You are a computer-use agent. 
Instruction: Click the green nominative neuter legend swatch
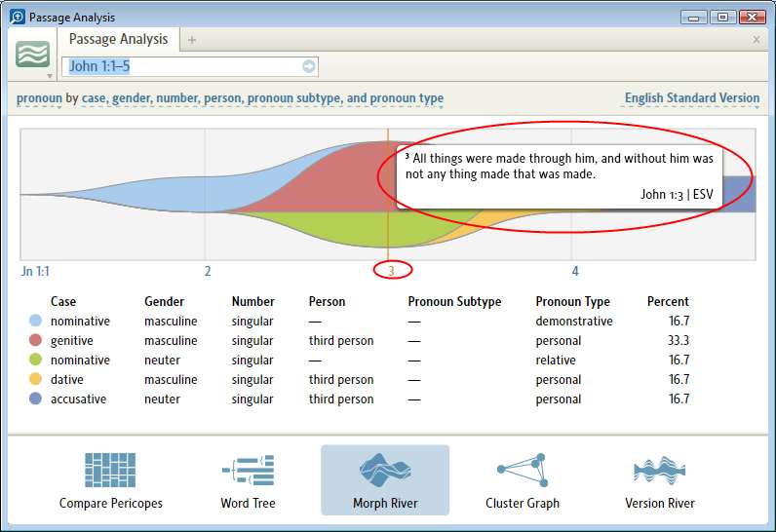pos(36,360)
